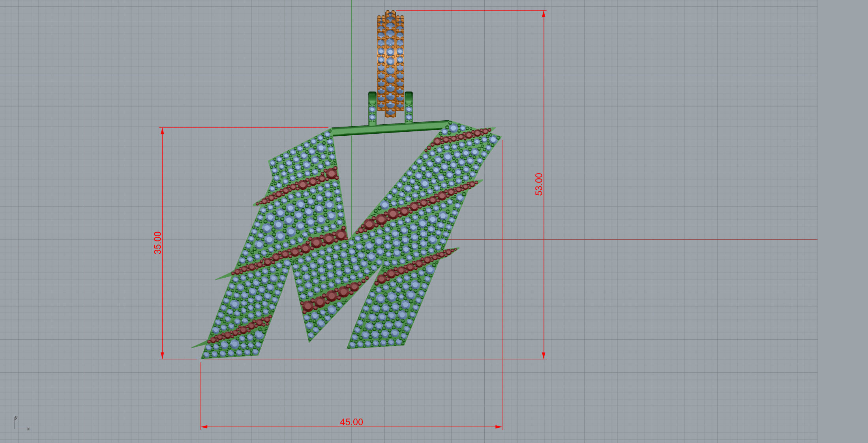868x443 pixels.
Task: Select the 45.00 width dimension text
Action: coord(351,422)
